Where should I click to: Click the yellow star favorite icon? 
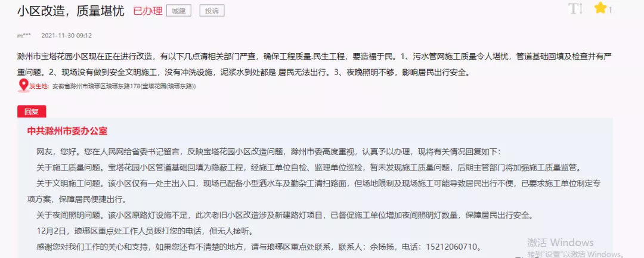point(600,8)
